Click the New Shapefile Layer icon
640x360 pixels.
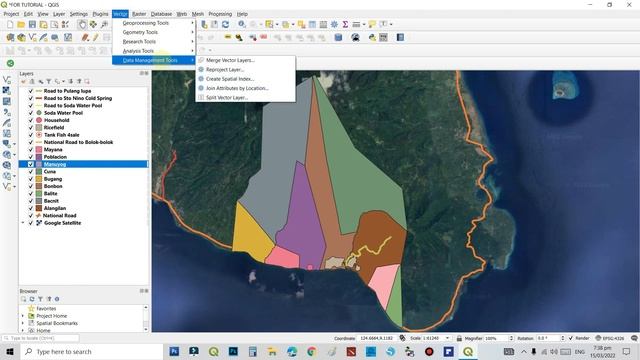tap(32, 38)
